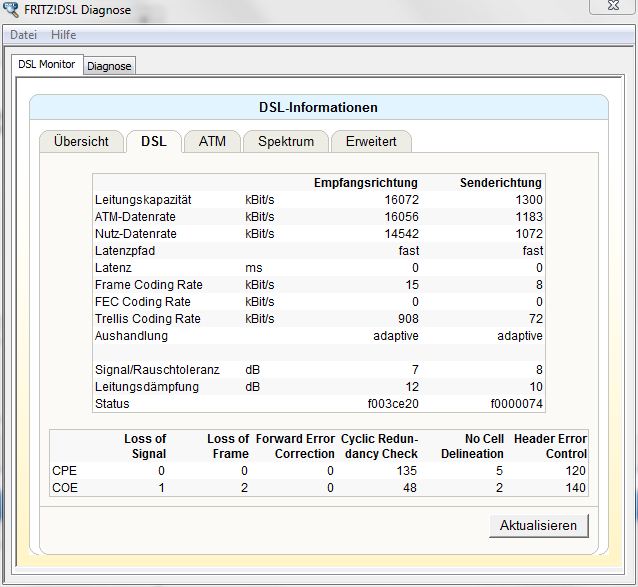Click the Trellis Coding Rate value 72

(x=536, y=319)
